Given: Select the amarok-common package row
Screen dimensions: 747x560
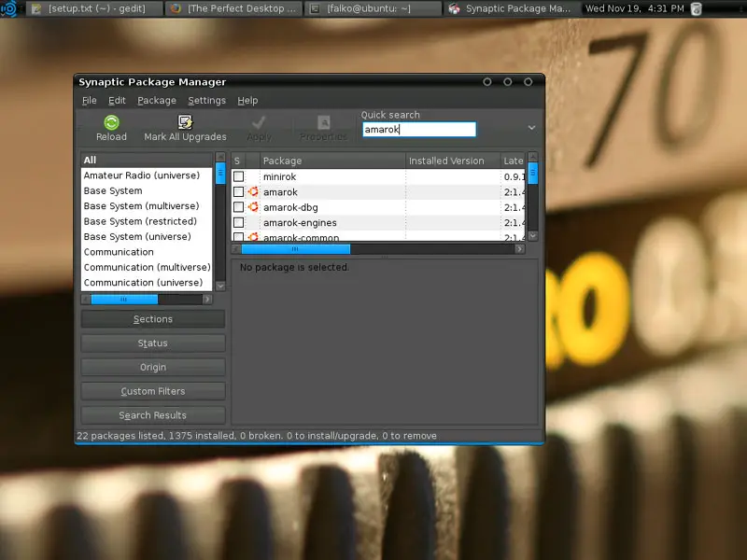Looking at the screenshot, I should tap(378, 236).
